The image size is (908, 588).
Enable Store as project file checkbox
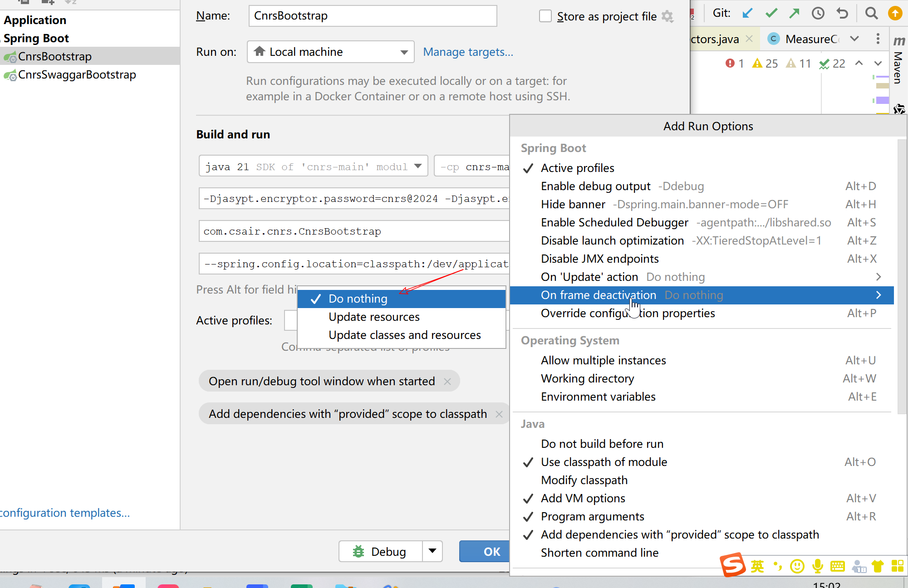tap(545, 16)
